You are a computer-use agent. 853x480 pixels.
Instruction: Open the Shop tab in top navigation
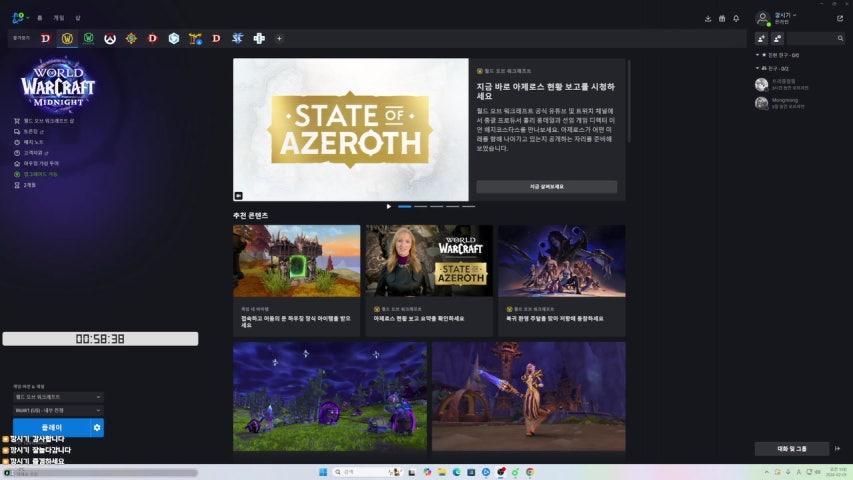click(x=78, y=18)
